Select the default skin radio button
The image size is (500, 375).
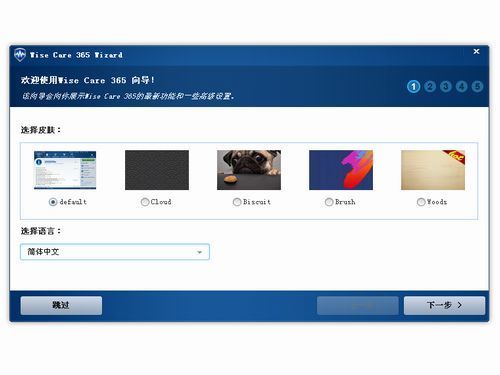(x=53, y=202)
